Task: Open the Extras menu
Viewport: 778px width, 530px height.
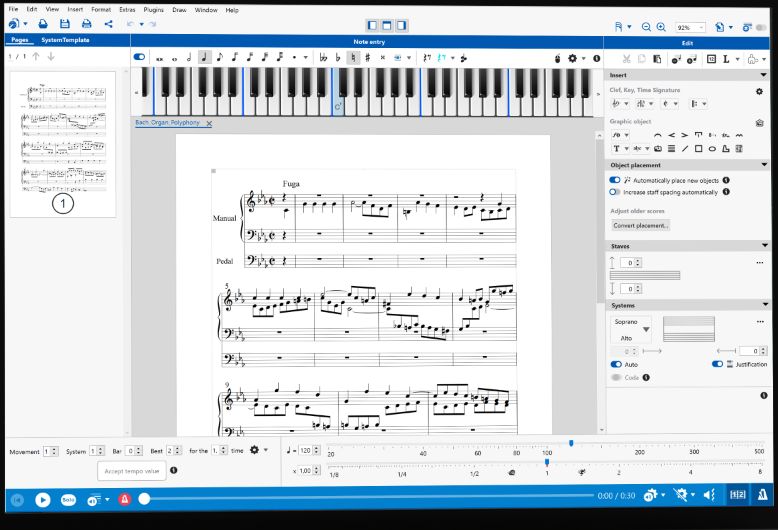Action: pyautogui.click(x=127, y=10)
